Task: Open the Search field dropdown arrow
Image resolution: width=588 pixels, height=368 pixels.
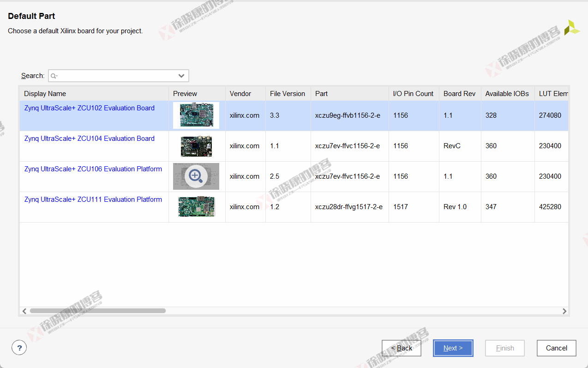Action: click(182, 76)
